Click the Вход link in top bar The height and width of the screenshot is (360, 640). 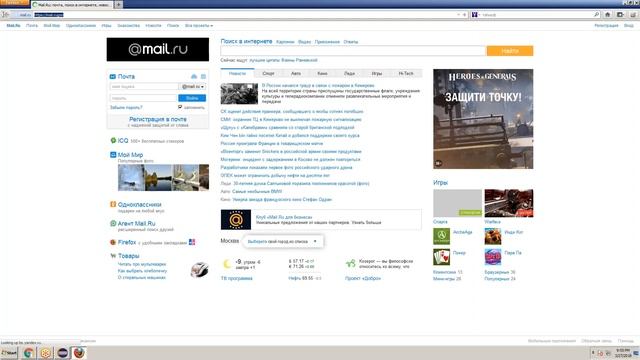click(x=629, y=26)
